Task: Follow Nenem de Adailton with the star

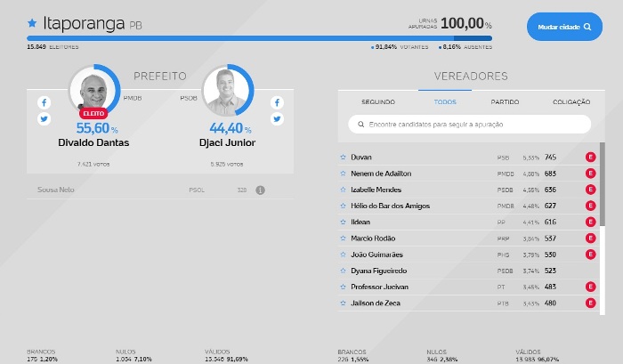Action: (344, 174)
